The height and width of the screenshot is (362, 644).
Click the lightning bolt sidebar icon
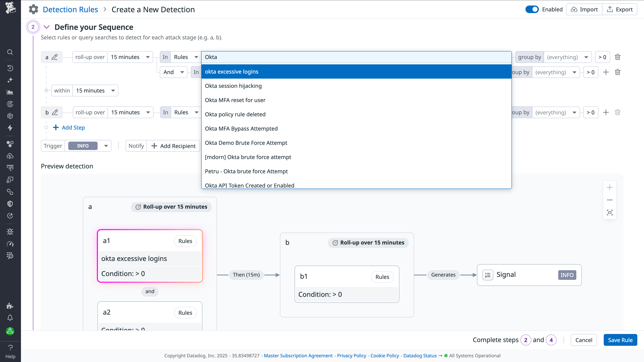point(10,128)
